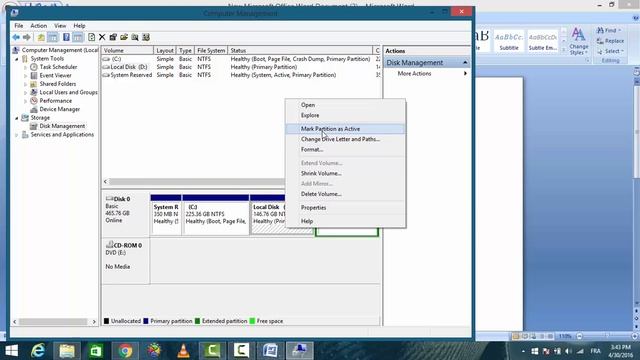Screen dimensions: 640x360
Task: Choose Delete Volume from context menu
Action: click(345, 194)
